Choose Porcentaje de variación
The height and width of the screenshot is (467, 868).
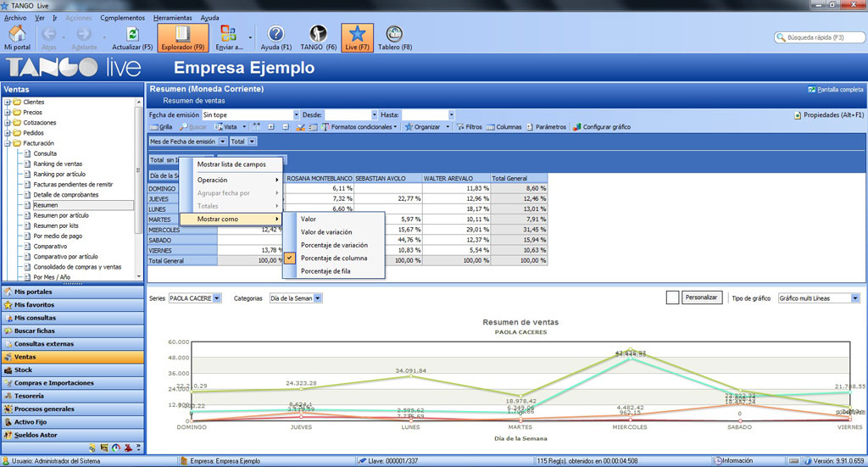tap(334, 245)
